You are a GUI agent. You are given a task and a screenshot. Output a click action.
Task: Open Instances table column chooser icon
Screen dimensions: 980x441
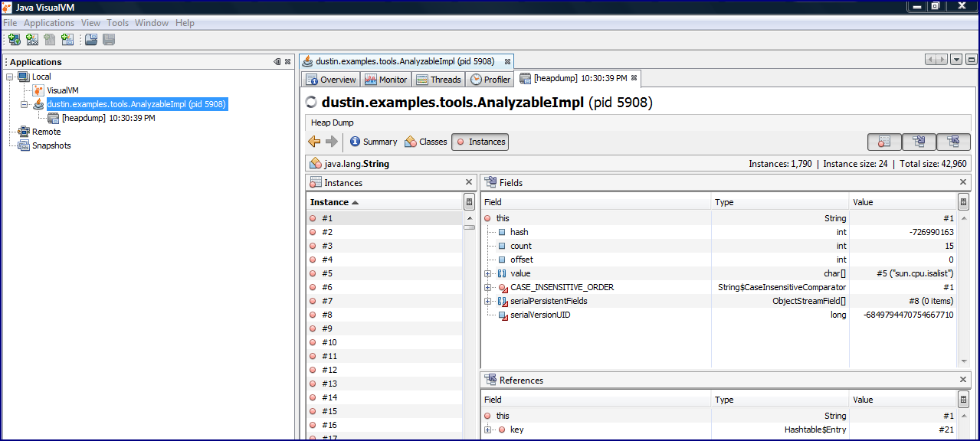coord(469,202)
